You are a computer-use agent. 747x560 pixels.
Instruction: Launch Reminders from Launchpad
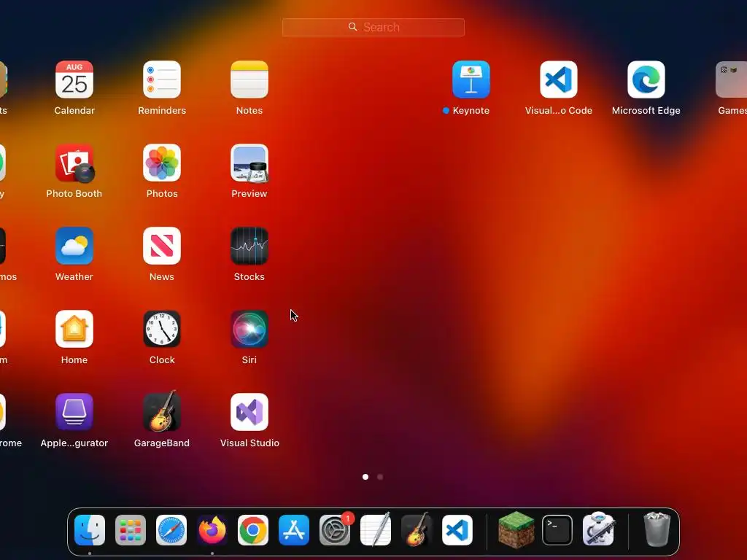pos(162,79)
